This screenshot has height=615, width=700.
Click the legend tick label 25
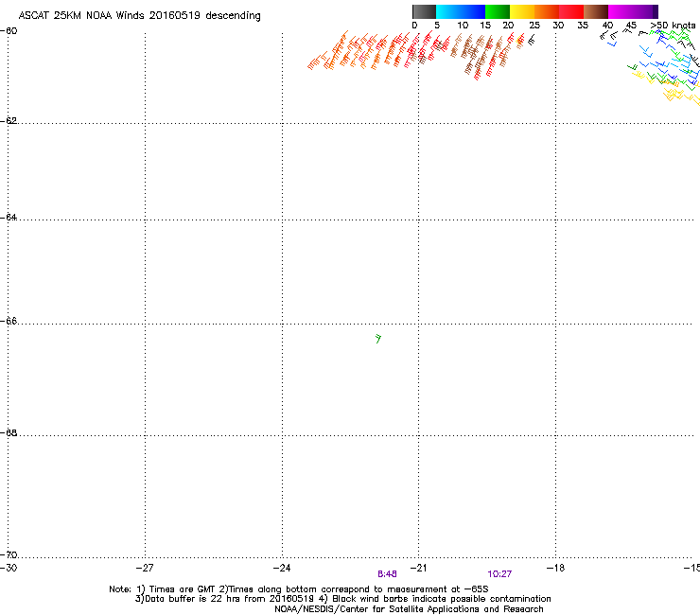(534, 26)
